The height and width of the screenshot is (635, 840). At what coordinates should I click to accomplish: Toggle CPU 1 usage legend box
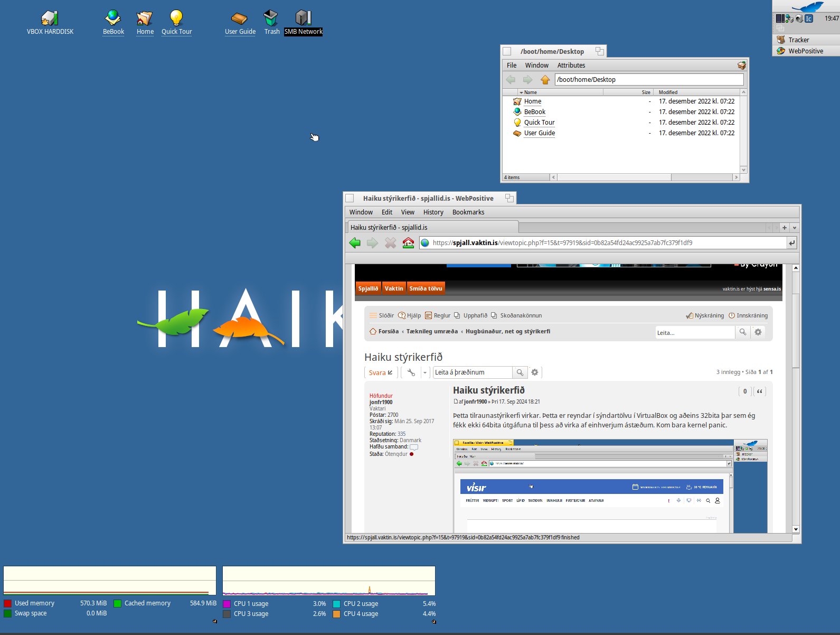pos(227,604)
